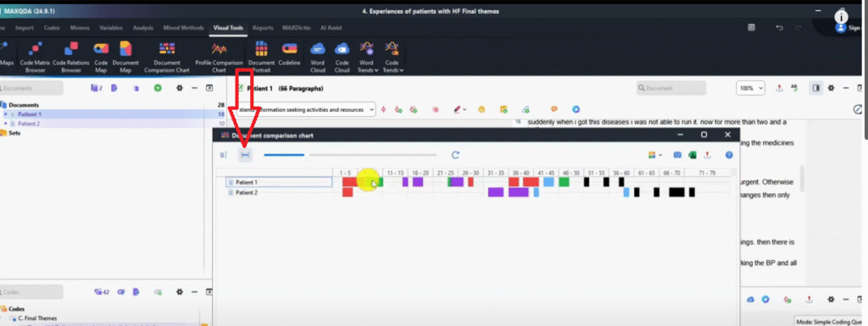The image size is (868, 326).
Task: Export comparison chart to Excel
Action: 692,155
